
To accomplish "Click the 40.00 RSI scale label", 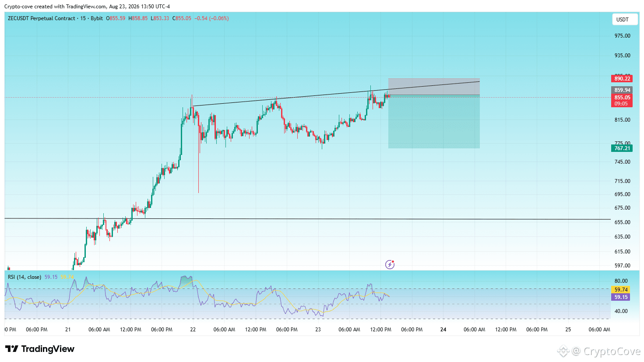I will 621,311.
